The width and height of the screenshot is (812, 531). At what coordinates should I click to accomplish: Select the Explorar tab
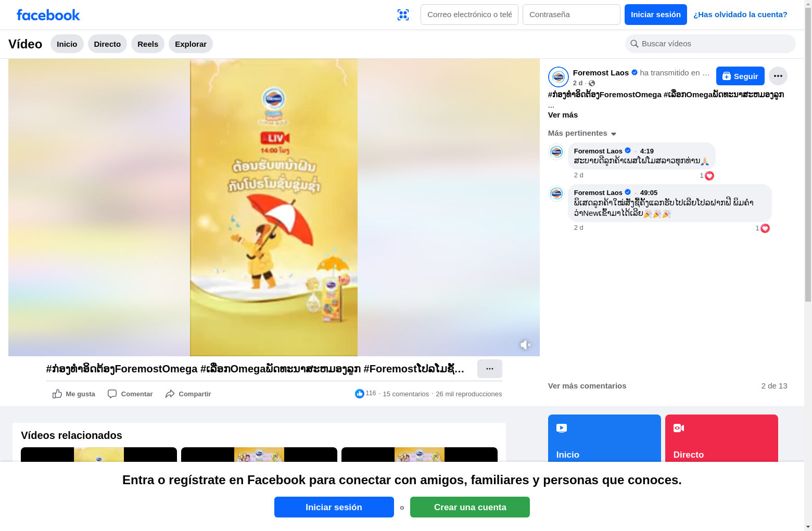click(191, 44)
